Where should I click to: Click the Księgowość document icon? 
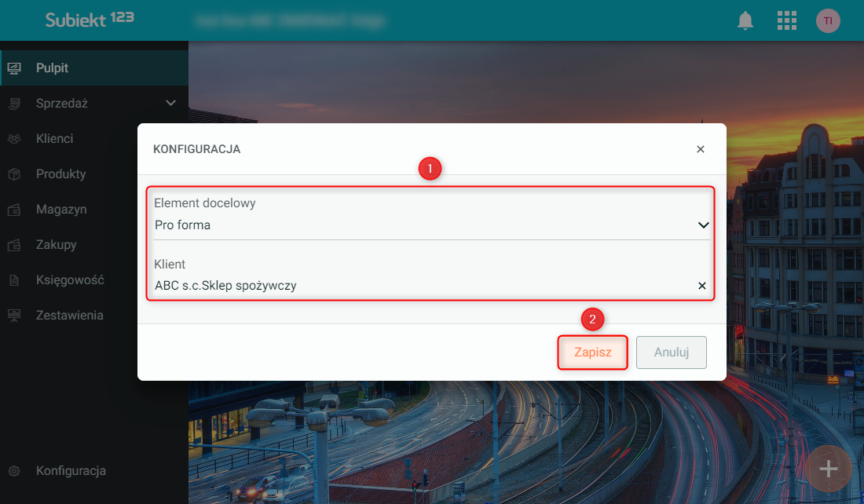click(14, 279)
